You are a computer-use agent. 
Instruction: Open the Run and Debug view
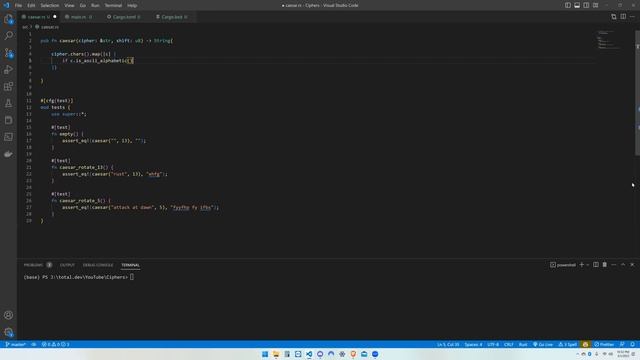pyautogui.click(x=9, y=70)
